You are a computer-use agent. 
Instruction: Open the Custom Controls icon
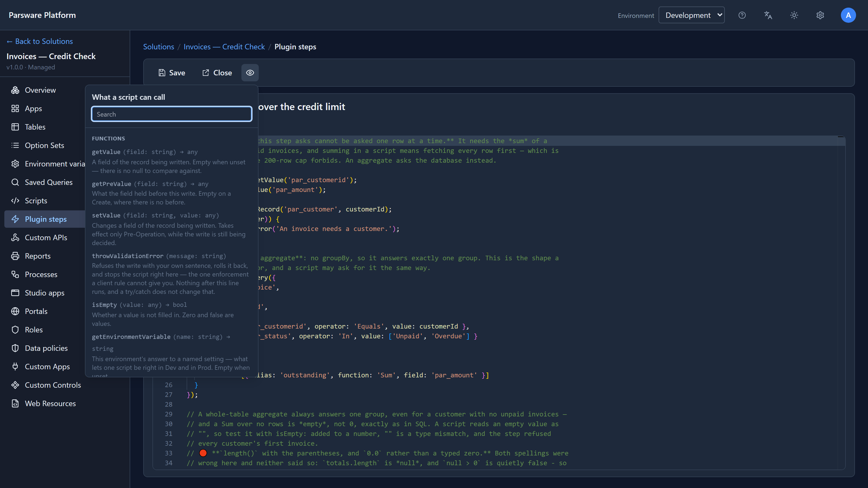point(15,385)
